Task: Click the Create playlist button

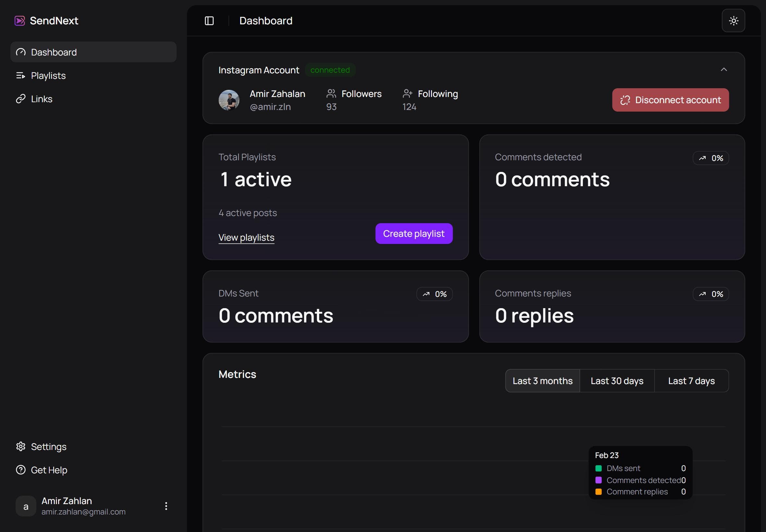Action: [414, 233]
